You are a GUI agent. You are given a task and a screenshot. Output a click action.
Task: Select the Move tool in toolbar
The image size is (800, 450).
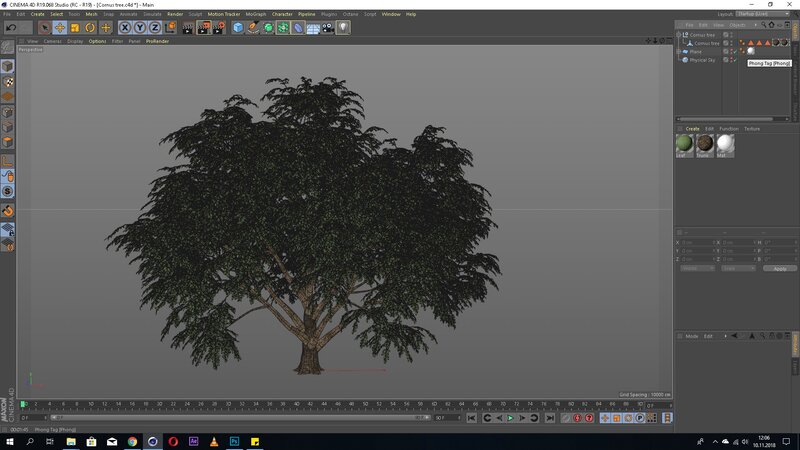[x=59, y=28]
